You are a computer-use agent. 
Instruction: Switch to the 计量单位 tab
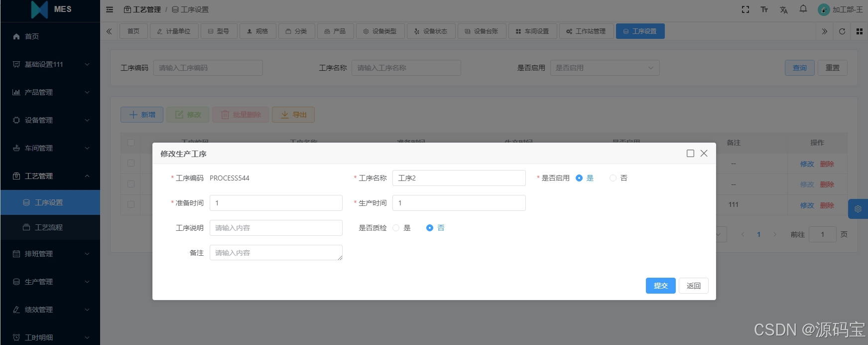174,31
